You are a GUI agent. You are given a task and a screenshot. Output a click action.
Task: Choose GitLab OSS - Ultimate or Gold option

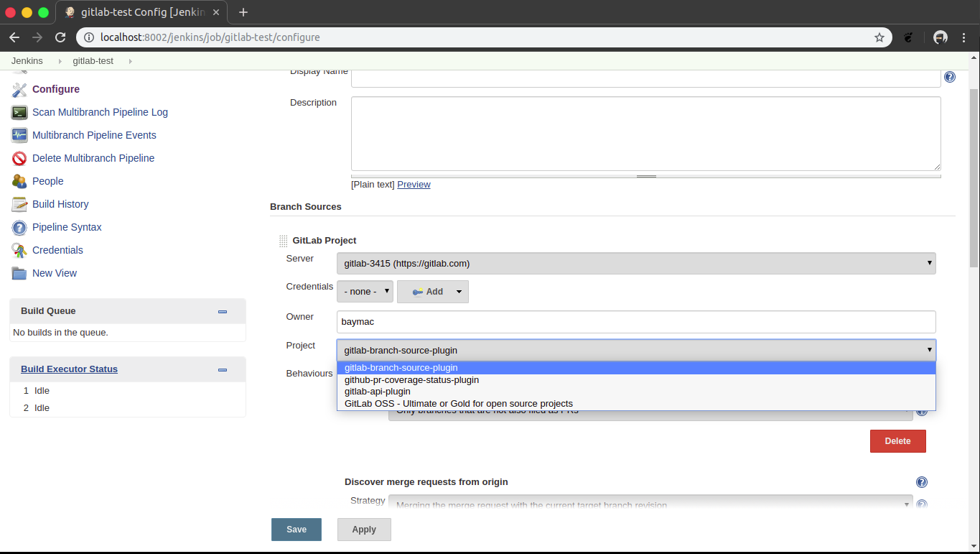(x=636, y=403)
